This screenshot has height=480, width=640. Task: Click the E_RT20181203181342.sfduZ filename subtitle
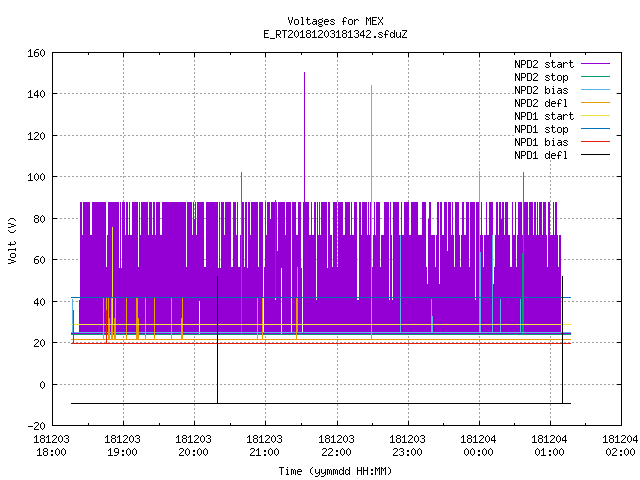(x=335, y=34)
